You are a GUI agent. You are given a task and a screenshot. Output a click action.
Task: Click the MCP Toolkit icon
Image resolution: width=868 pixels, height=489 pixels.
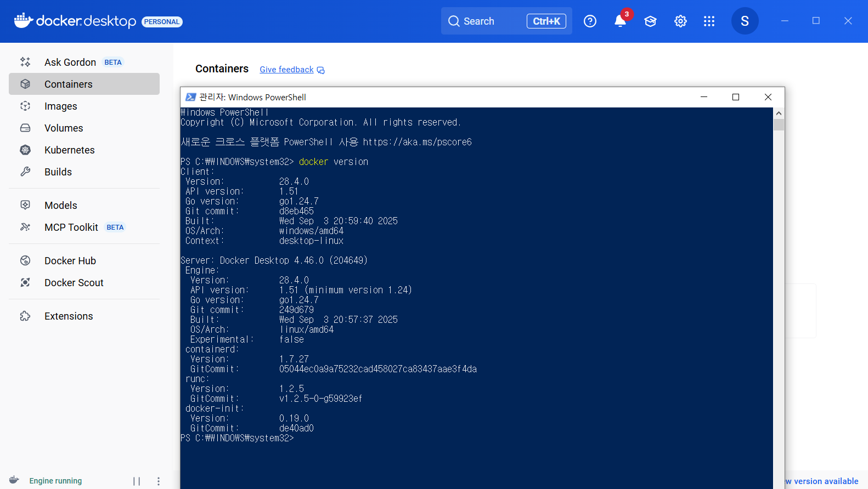(x=25, y=227)
